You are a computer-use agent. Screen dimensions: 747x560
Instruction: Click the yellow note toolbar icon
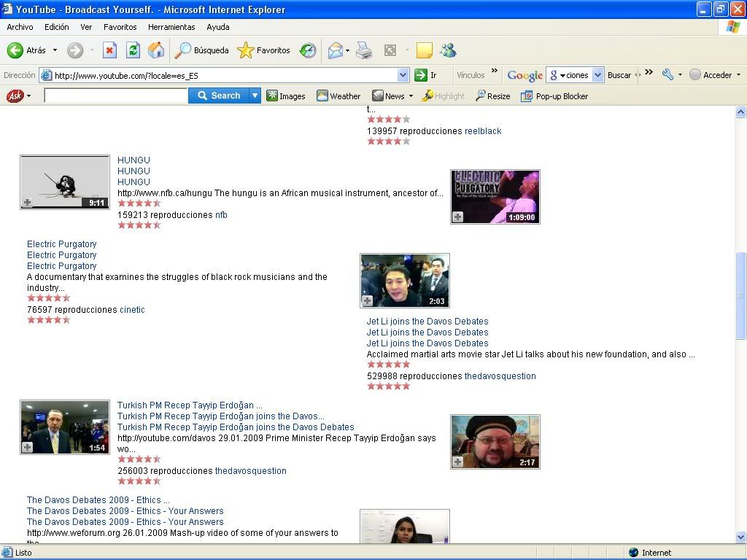click(424, 50)
